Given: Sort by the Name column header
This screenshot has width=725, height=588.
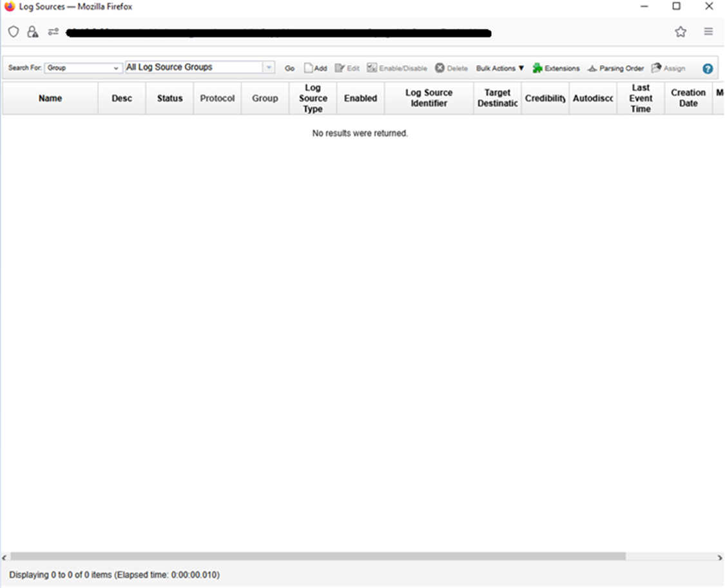Looking at the screenshot, I should point(50,99).
